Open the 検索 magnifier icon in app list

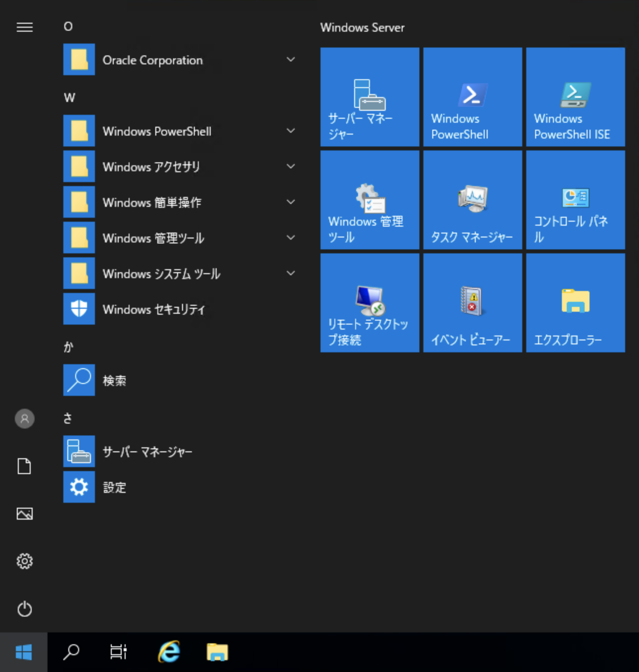[x=79, y=380]
